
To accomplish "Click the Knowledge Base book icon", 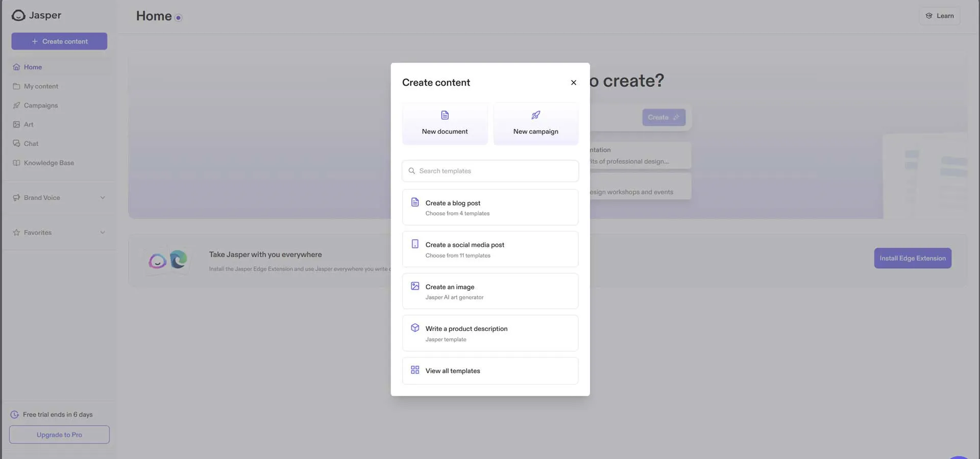I will click(16, 163).
